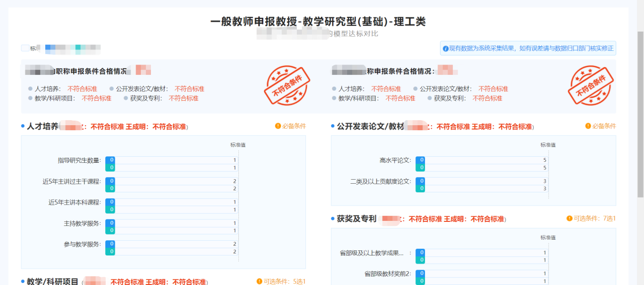The image size is (644, 285).
Task: Click the info icon in the data notice
Action: pyautogui.click(x=445, y=49)
